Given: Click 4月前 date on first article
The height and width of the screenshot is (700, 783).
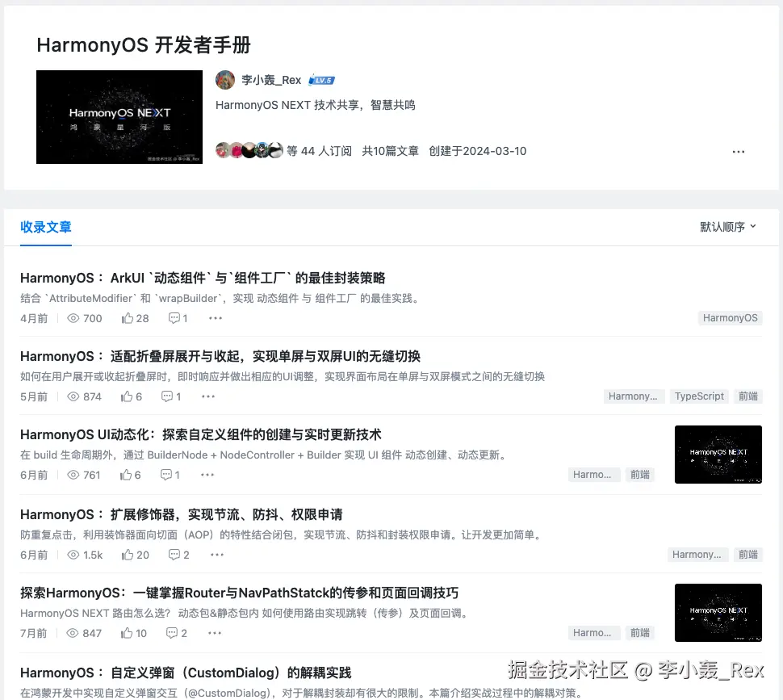Looking at the screenshot, I should tap(34, 318).
